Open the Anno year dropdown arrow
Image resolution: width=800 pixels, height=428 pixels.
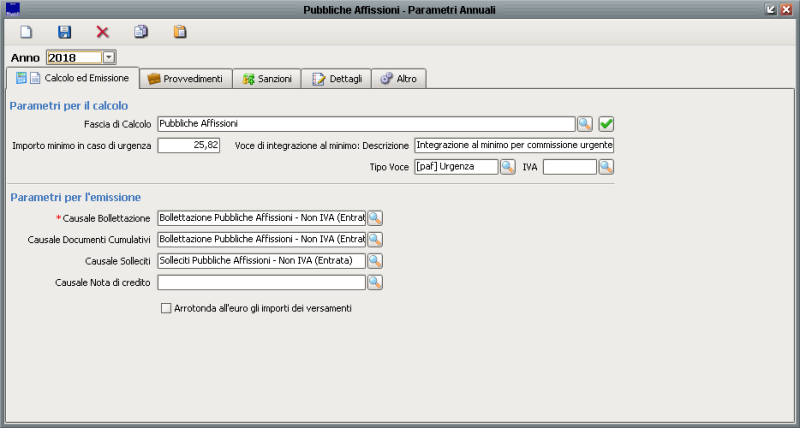[109, 58]
